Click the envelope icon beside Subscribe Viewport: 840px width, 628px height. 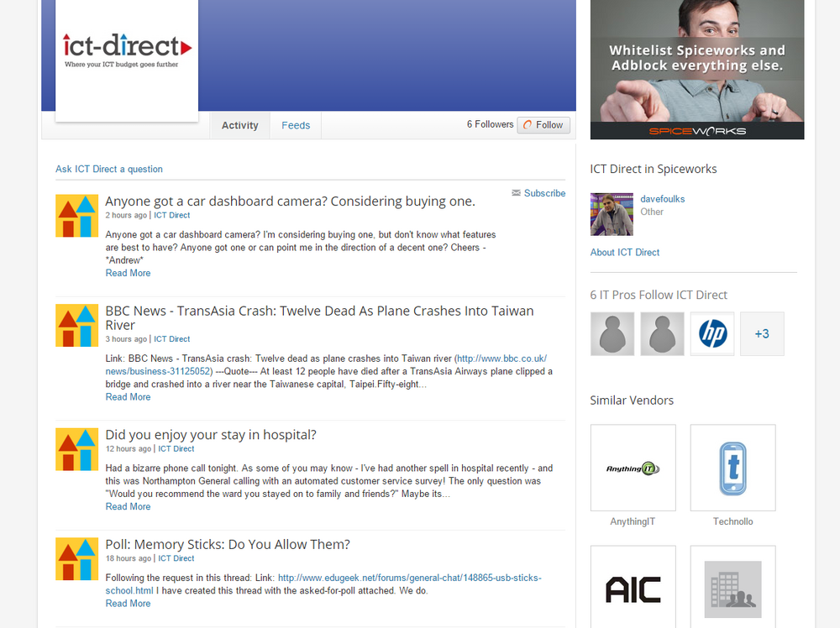tap(516, 193)
